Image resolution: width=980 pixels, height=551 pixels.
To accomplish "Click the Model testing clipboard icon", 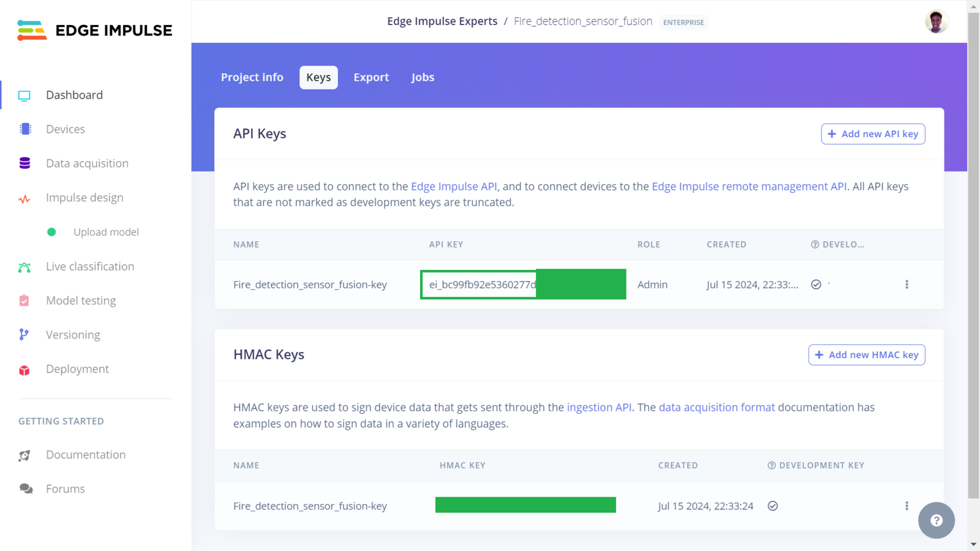I will (x=24, y=301).
